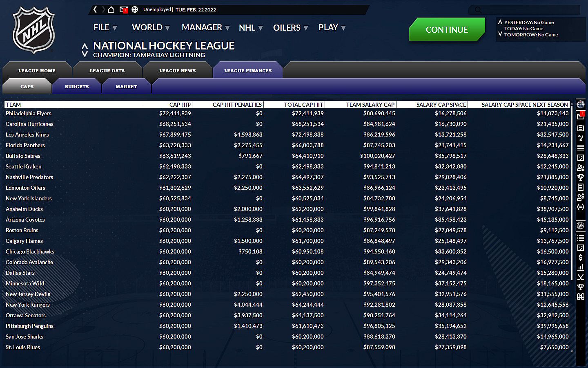
Task: Click the dice icon in the Oilers sidebar group
Action: (580, 157)
